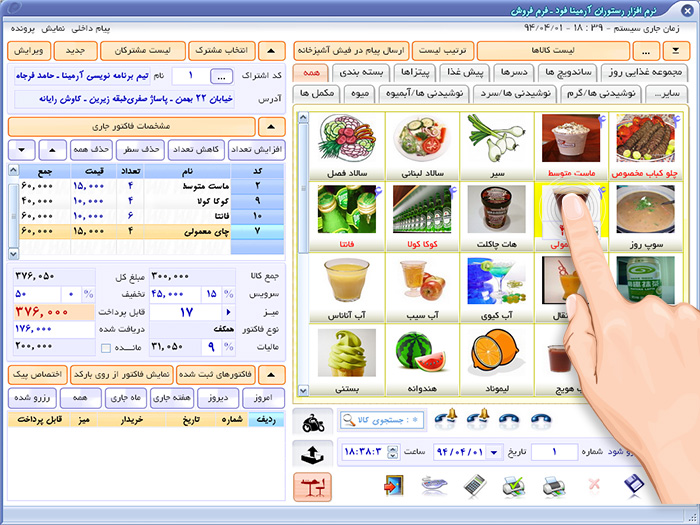The height and width of the screenshot is (525, 700).
Task: Switch to the میوه tab
Action: pos(360,94)
